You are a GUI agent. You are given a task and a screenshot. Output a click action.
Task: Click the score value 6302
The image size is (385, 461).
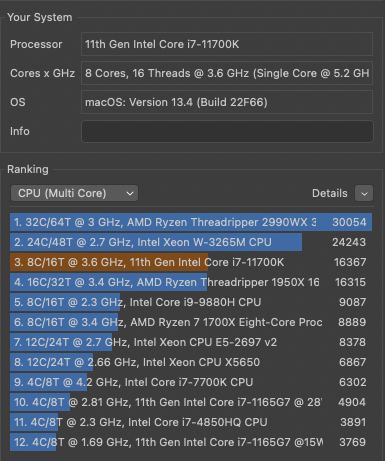[352, 382]
